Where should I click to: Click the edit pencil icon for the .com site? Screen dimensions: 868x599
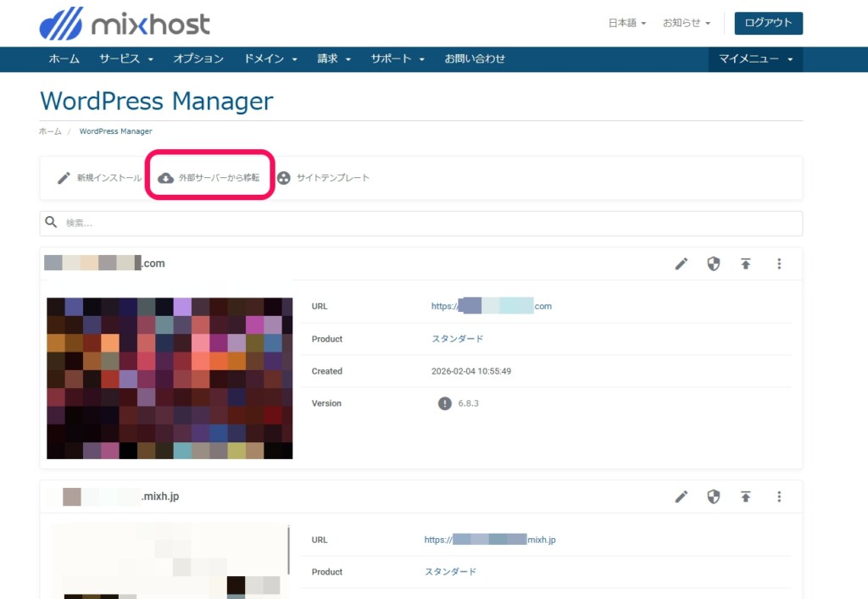tap(682, 263)
